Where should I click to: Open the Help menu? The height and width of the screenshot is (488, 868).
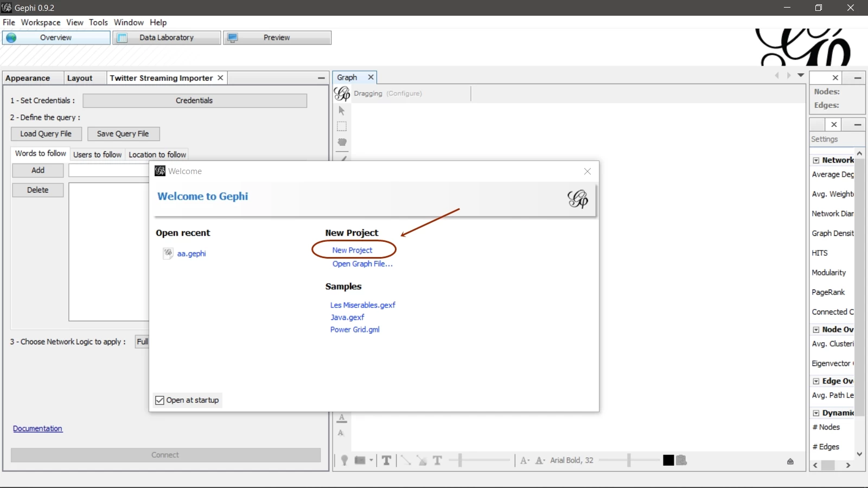point(158,22)
